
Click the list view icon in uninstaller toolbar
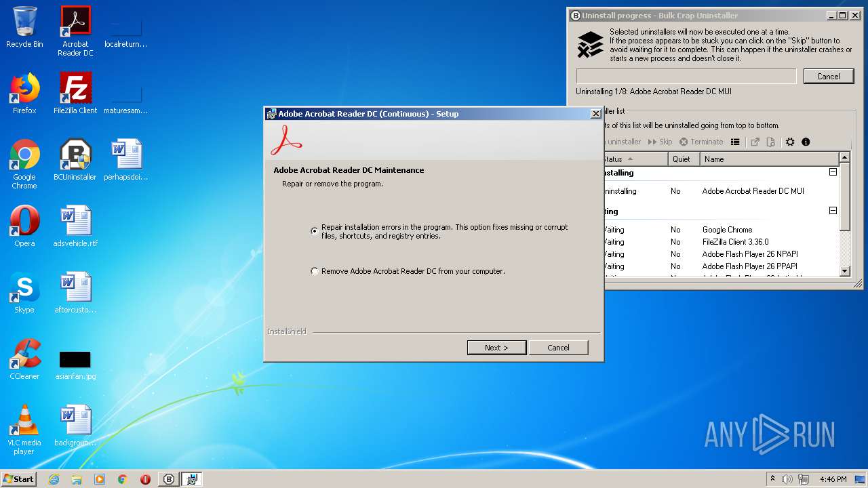735,142
